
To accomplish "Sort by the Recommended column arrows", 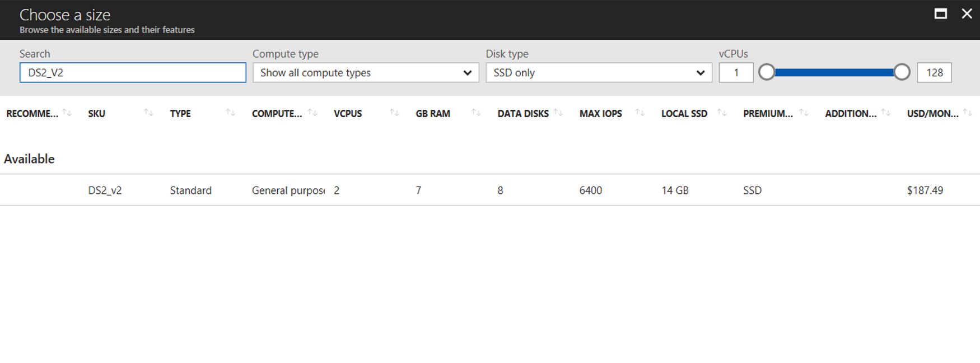I will pos(67,113).
